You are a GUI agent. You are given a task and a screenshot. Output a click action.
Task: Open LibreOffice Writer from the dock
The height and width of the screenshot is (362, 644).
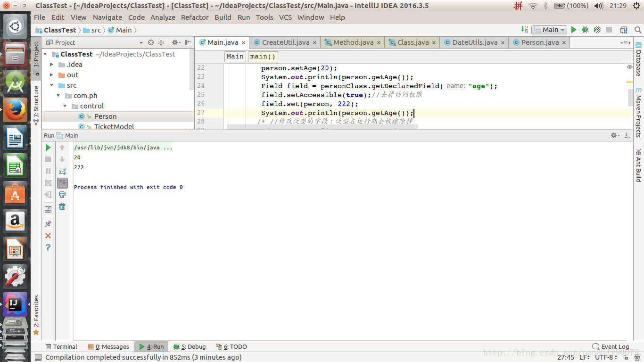pos(15,138)
